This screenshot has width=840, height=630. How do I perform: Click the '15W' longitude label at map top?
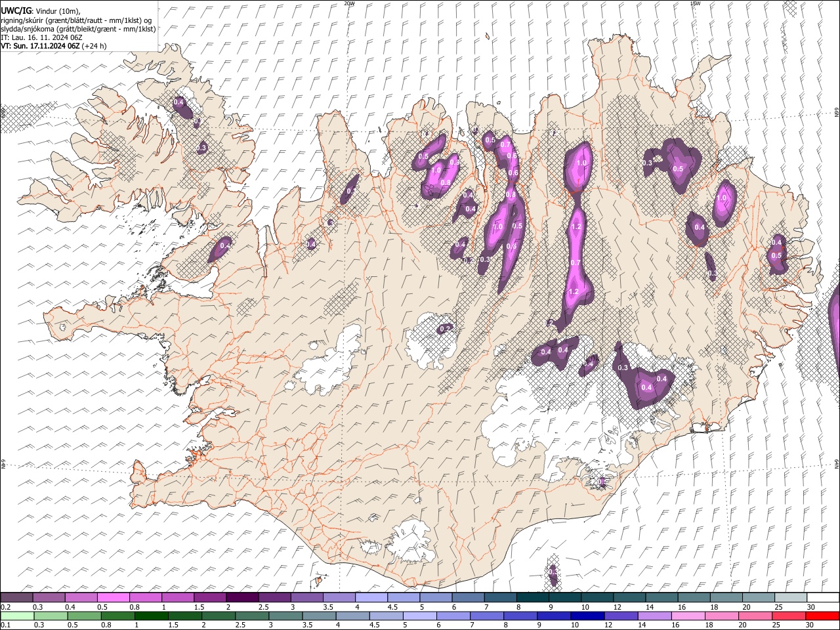tap(695, 3)
